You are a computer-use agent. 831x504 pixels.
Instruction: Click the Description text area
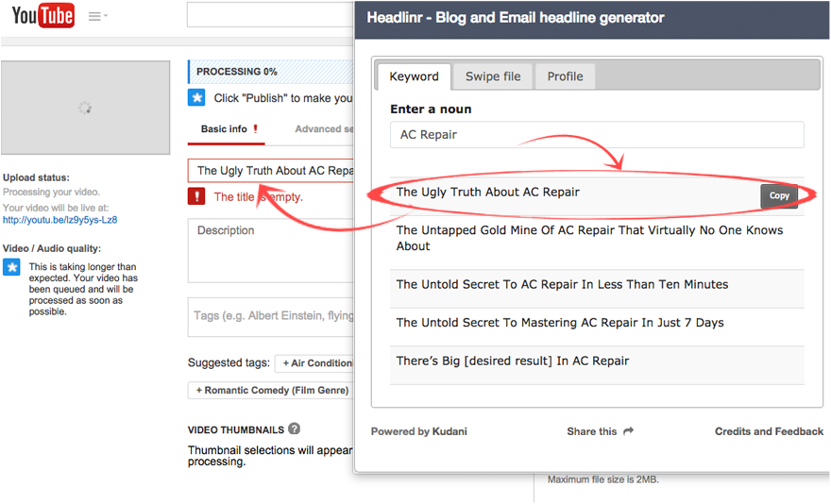click(271, 252)
